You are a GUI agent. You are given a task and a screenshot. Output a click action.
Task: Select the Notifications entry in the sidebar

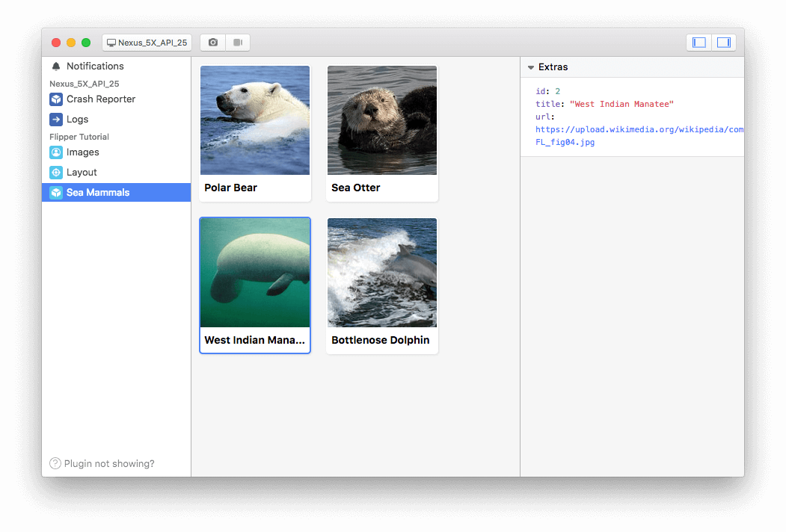click(96, 66)
